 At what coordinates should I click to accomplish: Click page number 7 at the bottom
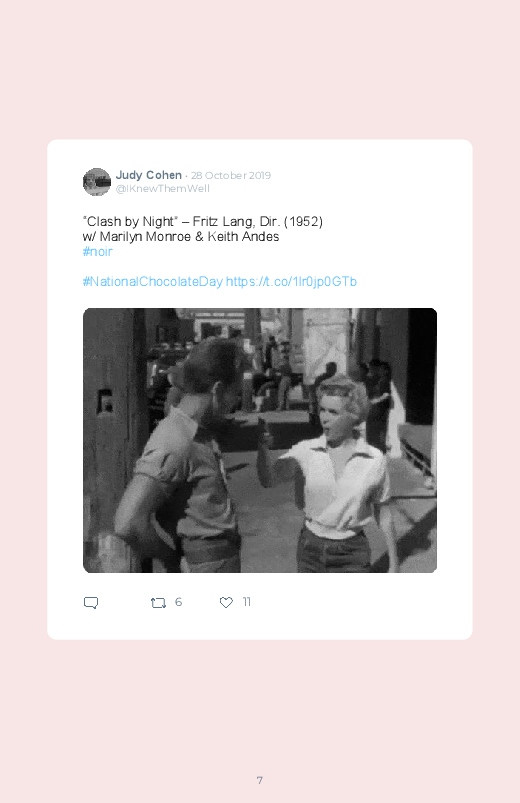pyautogui.click(x=260, y=780)
